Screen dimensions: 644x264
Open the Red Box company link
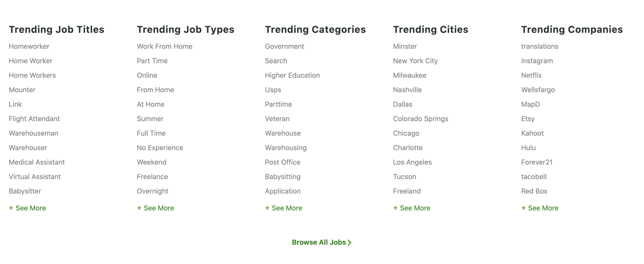[534, 191]
